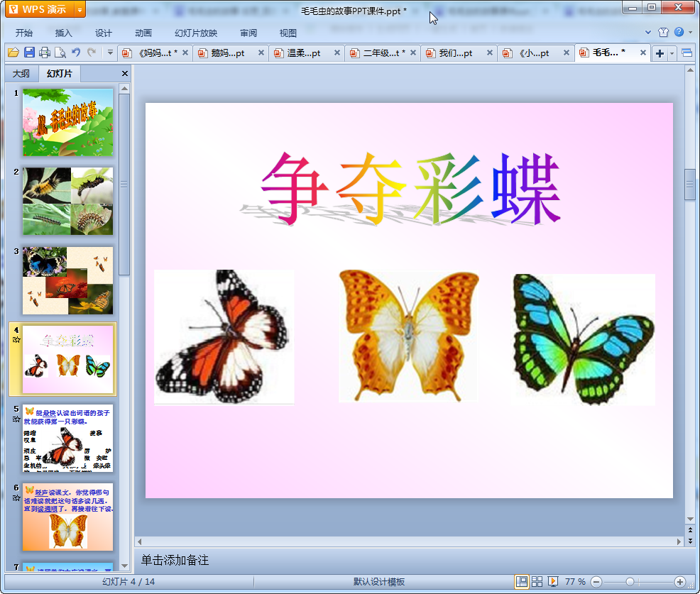Image resolution: width=700 pixels, height=594 pixels.
Task: Open the 设计 menu tab
Action: click(104, 33)
